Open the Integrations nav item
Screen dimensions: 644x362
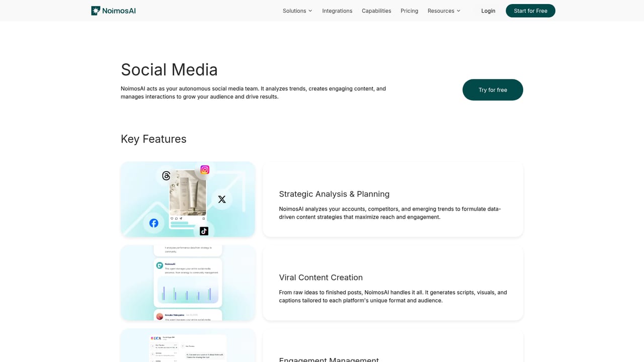coord(337,11)
